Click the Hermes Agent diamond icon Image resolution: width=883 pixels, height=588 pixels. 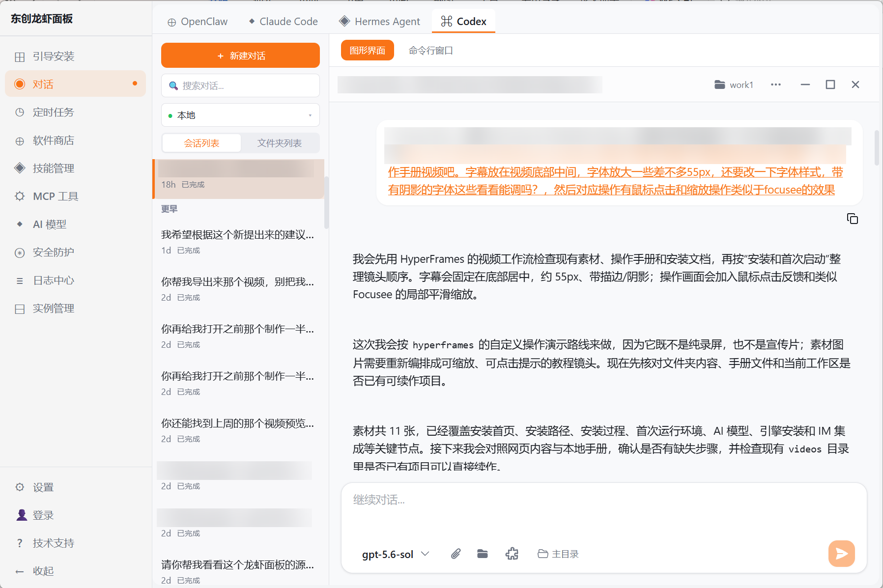[345, 21]
